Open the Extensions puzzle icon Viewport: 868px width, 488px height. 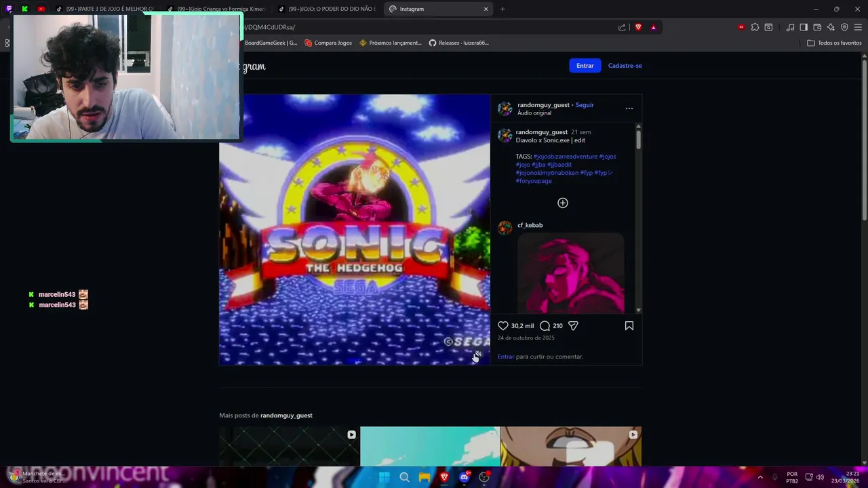point(755,27)
